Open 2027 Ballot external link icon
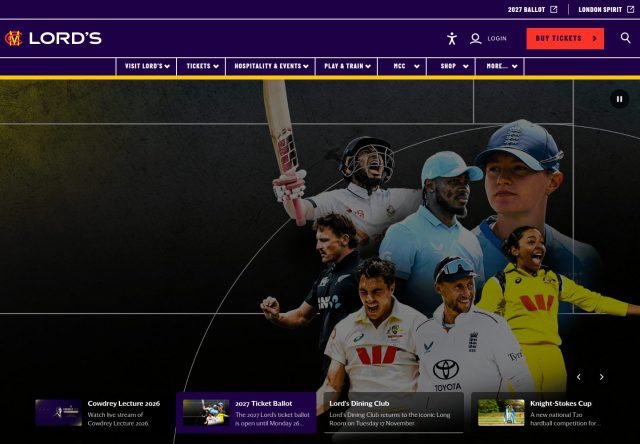Image resolution: width=640 pixels, height=444 pixels. 553,9
